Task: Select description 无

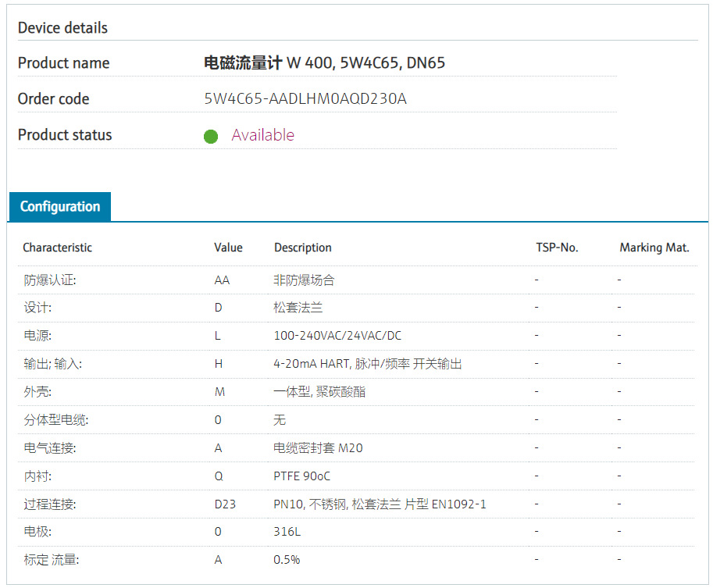Action: [x=280, y=420]
